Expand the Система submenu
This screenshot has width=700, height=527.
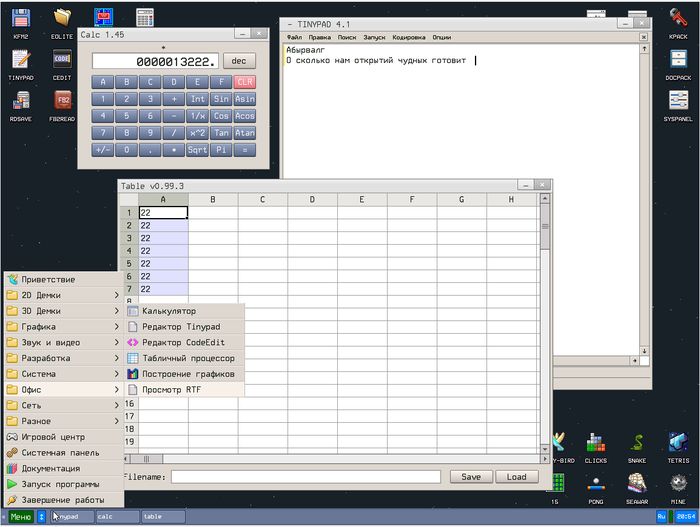[62, 374]
